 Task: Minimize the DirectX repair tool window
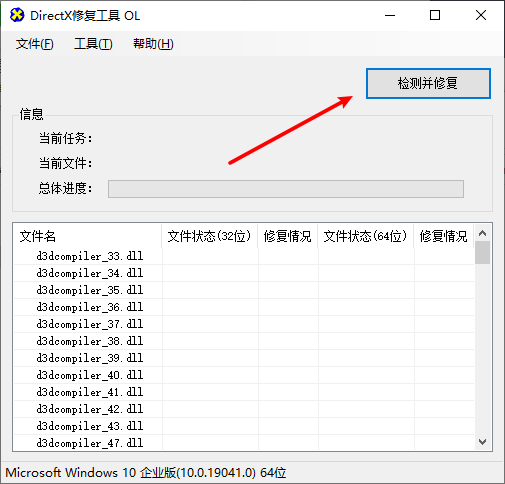390,15
